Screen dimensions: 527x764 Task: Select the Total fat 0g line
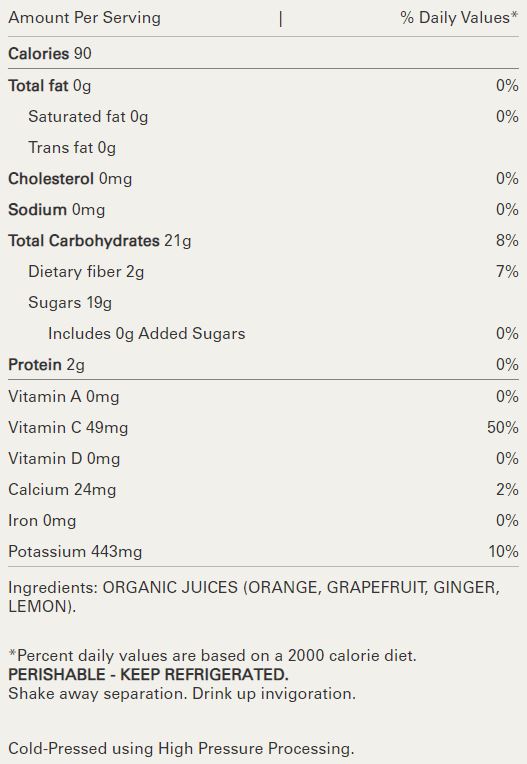click(263, 86)
